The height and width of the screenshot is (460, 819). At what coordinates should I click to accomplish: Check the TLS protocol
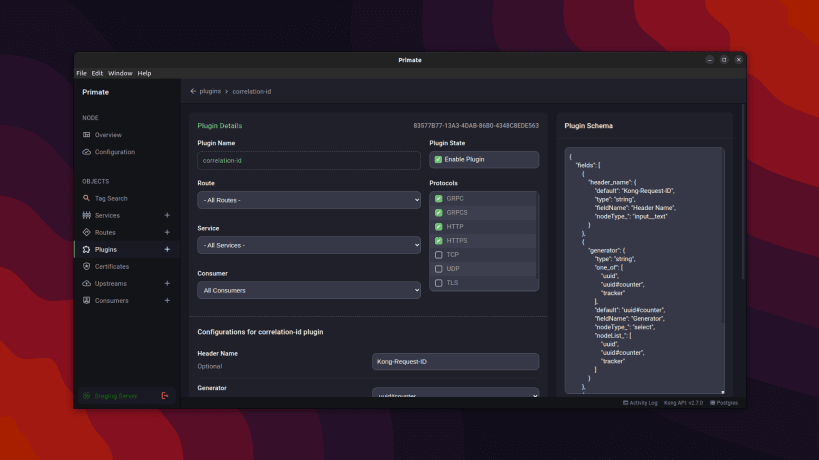tap(439, 283)
